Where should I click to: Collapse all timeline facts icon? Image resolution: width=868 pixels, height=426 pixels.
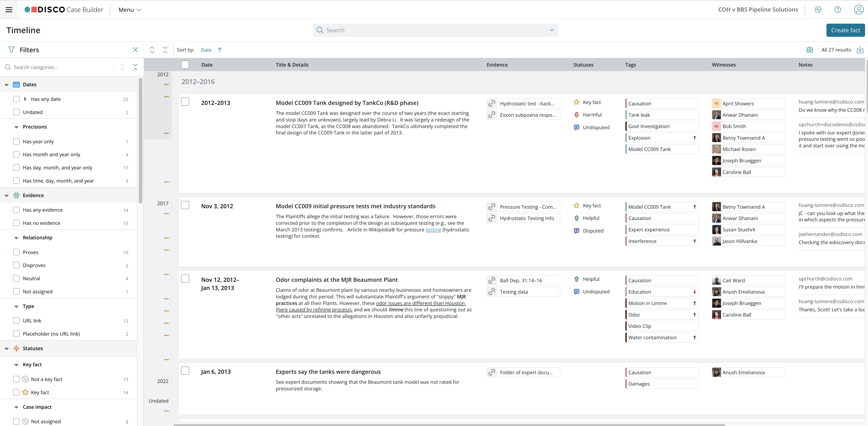(165, 50)
